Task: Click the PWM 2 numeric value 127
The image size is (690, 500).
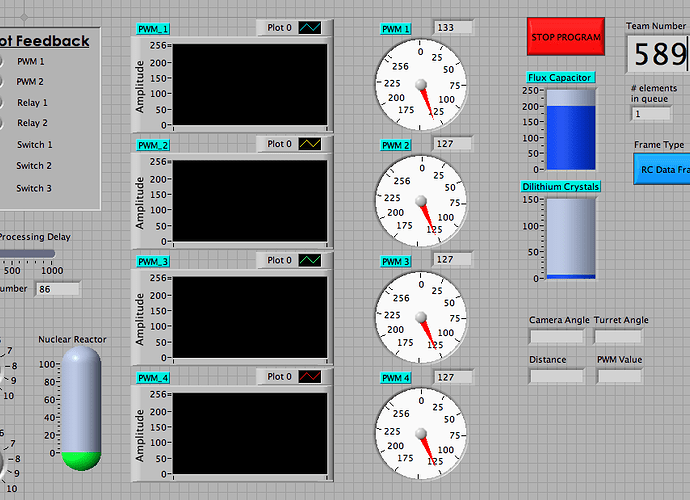Action: pos(454,143)
